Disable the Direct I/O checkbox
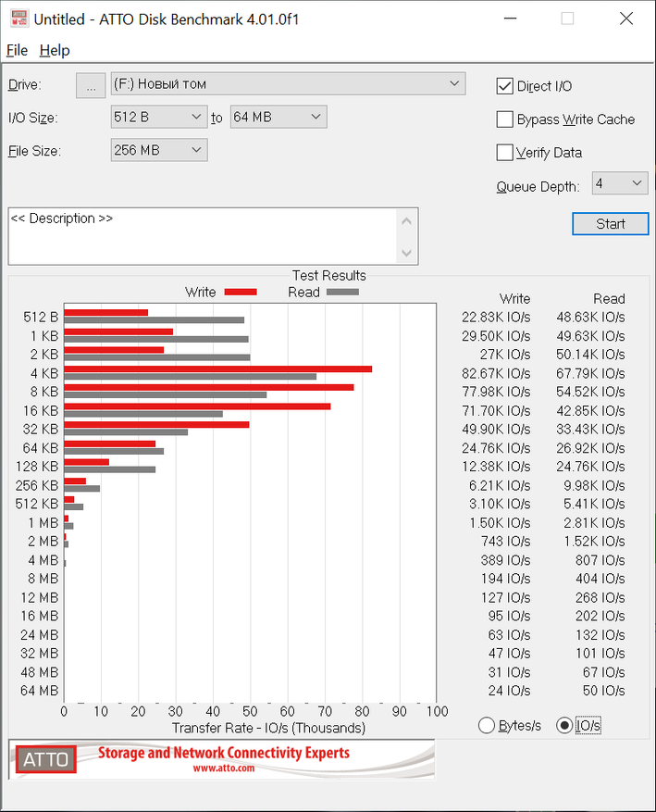Image resolution: width=656 pixels, height=812 pixels. (x=505, y=86)
